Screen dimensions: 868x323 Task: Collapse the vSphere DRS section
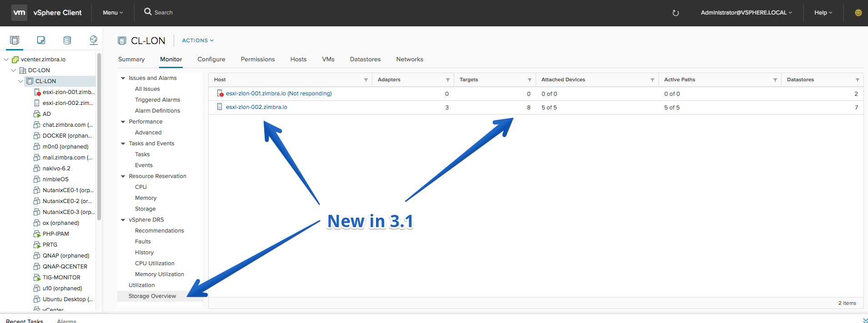click(x=123, y=220)
